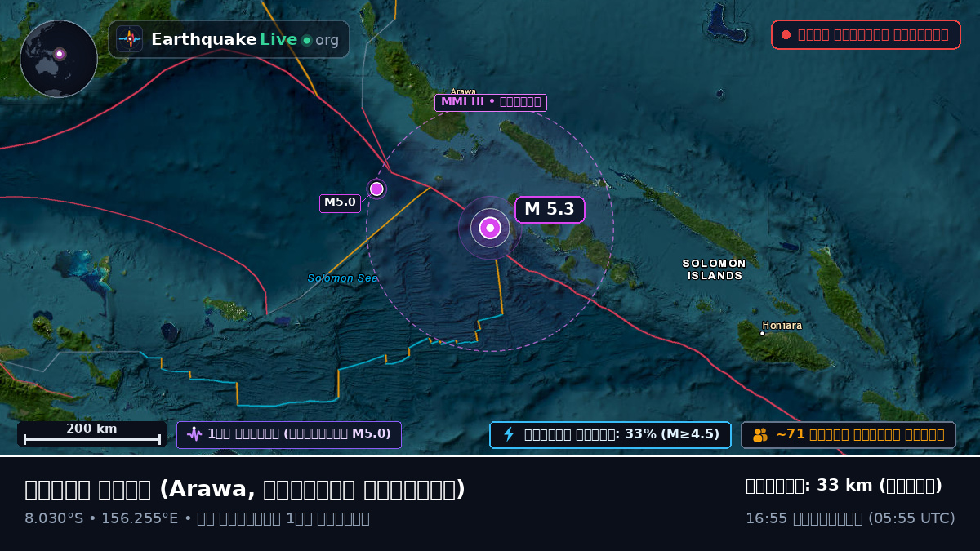The height and width of the screenshot is (551, 980).
Task: Click the "Honiara" city label
Action: [x=782, y=326]
